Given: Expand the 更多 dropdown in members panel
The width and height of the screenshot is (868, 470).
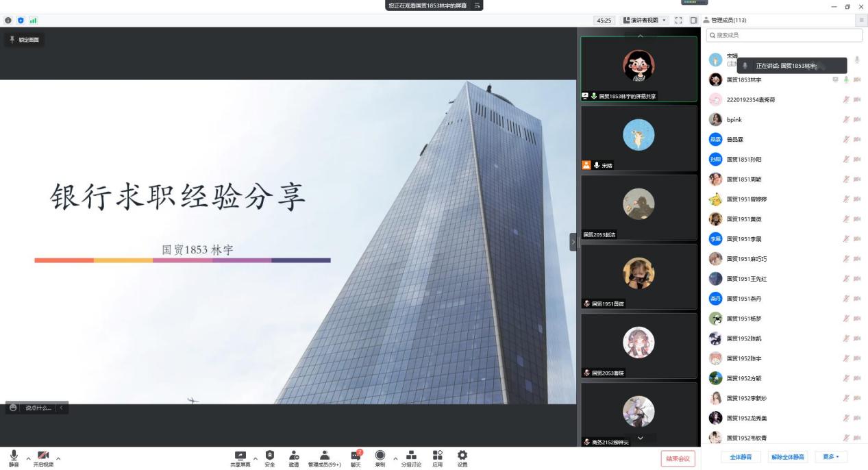Looking at the screenshot, I should pos(831,457).
